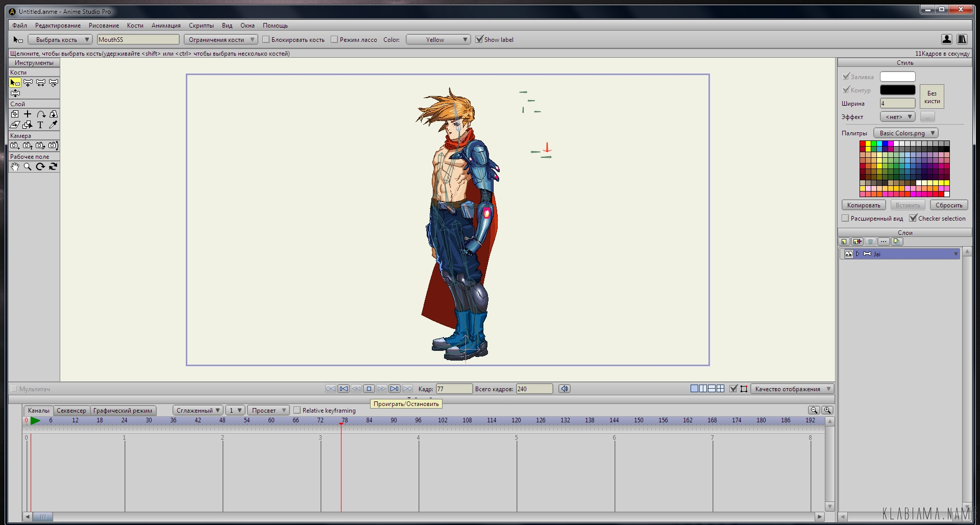Expand the Jai bone layer triangle

pos(858,254)
